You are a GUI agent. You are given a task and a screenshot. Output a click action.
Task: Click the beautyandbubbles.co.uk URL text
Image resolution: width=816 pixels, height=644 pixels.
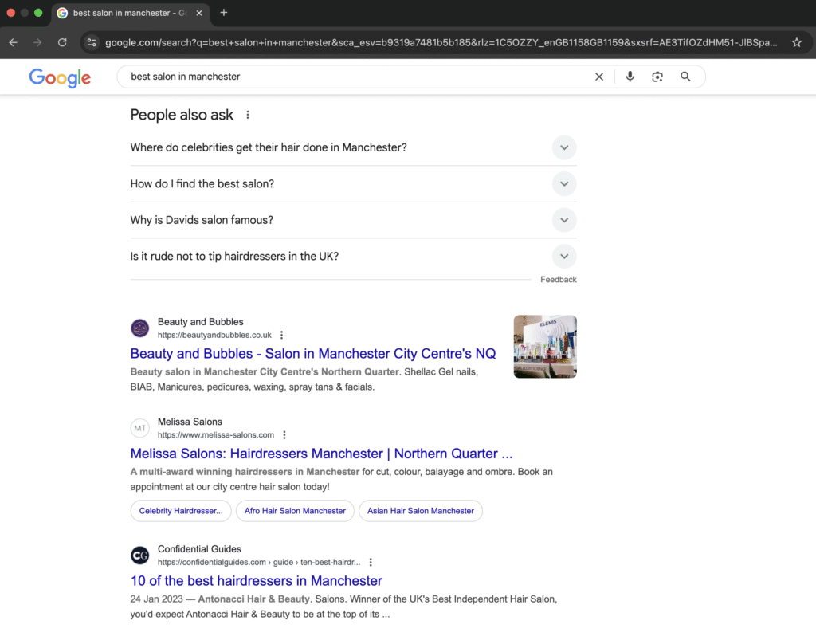coord(214,336)
